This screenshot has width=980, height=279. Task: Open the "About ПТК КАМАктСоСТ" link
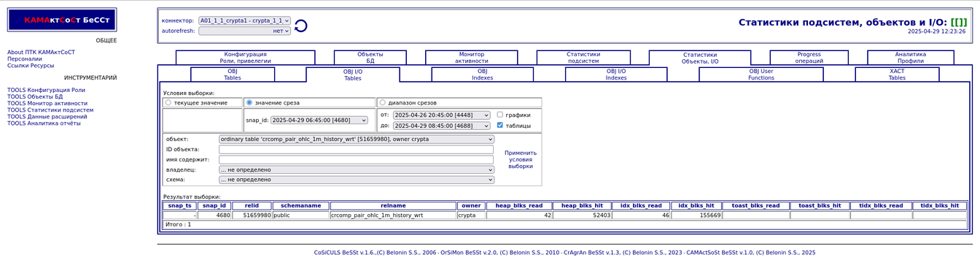(x=41, y=53)
